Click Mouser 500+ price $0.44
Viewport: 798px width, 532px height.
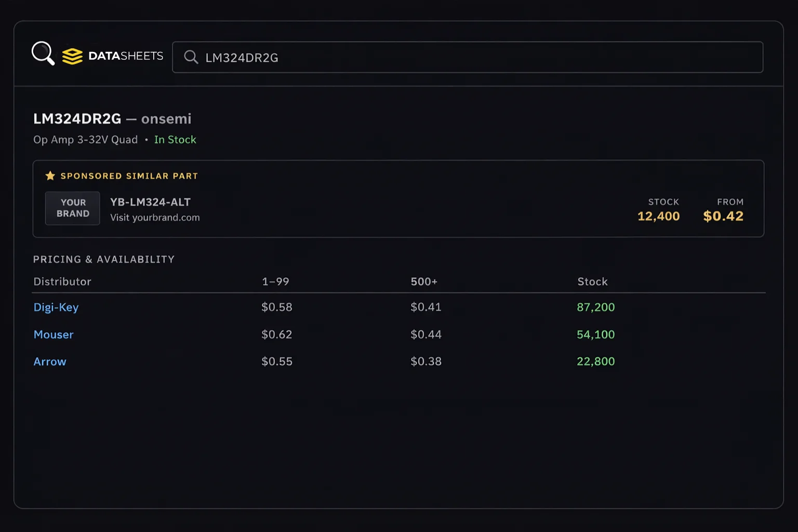pyautogui.click(x=426, y=335)
